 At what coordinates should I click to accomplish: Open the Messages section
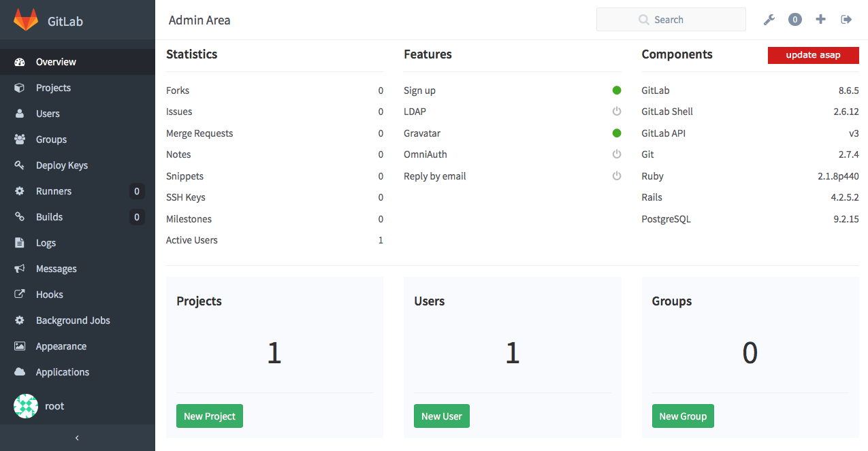[x=56, y=268]
